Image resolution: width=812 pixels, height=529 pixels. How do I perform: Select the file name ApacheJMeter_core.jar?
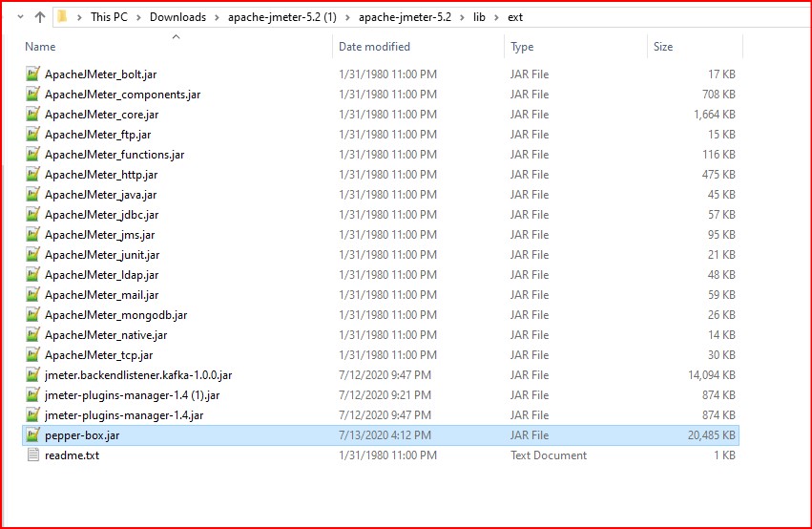tap(101, 115)
